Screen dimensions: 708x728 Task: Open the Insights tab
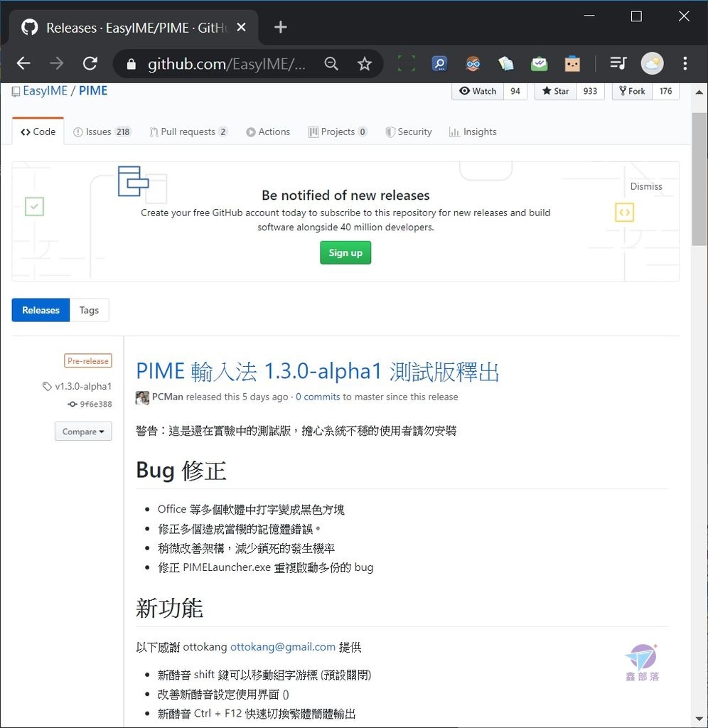click(x=473, y=132)
